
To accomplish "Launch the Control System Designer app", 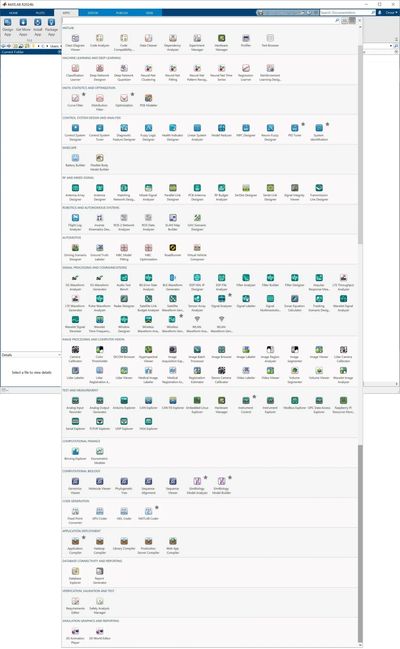I will (75, 132).
